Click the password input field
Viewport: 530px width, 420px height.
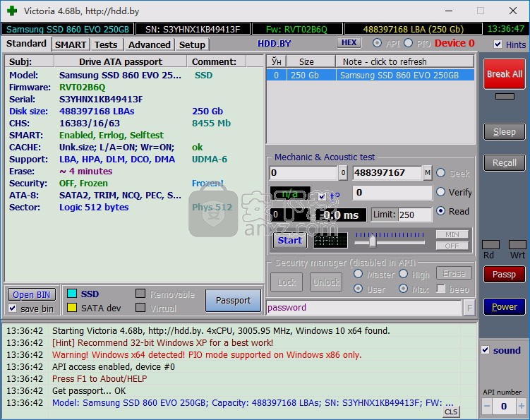point(364,307)
